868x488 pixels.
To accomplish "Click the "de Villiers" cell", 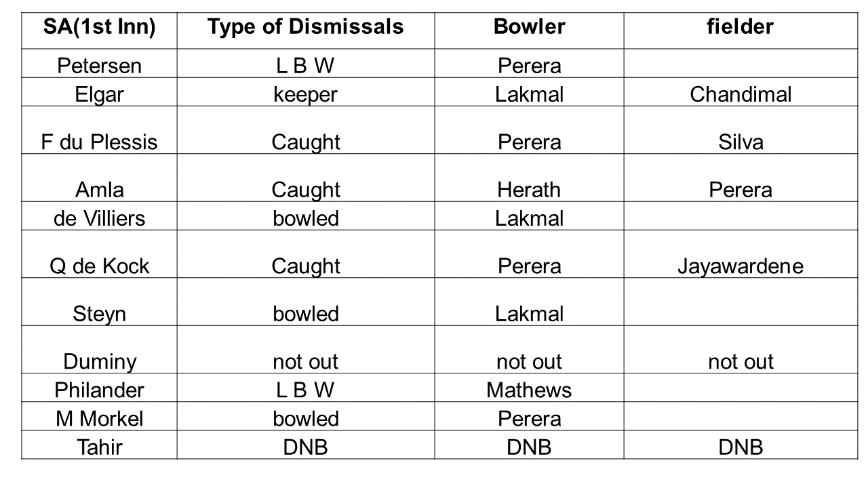I will pos(99,218).
